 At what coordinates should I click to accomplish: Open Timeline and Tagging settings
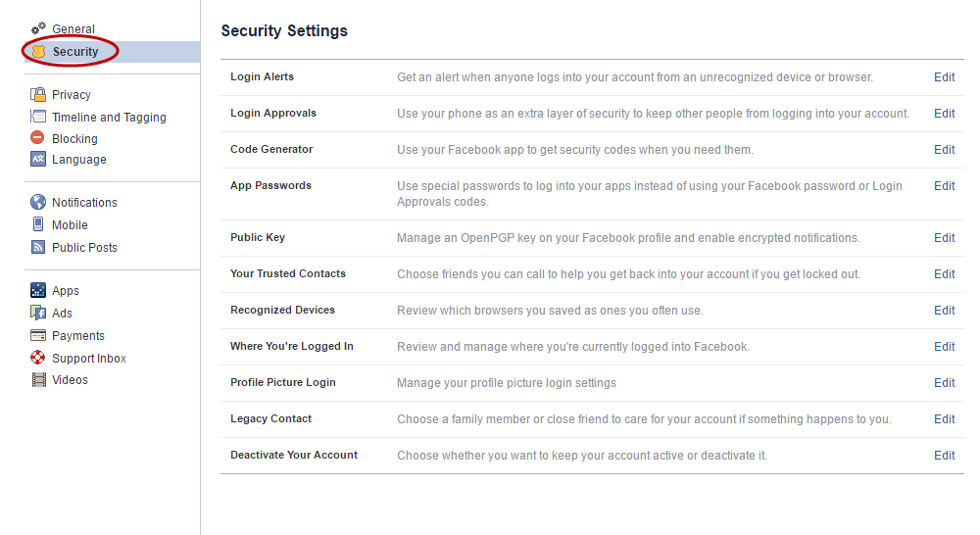pyautogui.click(x=109, y=117)
